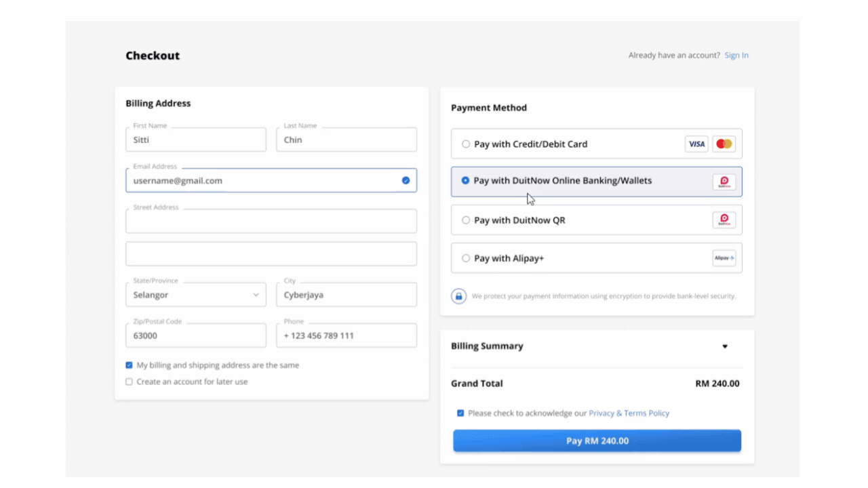Open the Privacy & Terms Policy link
The width and height of the screenshot is (868, 488).
tap(629, 413)
